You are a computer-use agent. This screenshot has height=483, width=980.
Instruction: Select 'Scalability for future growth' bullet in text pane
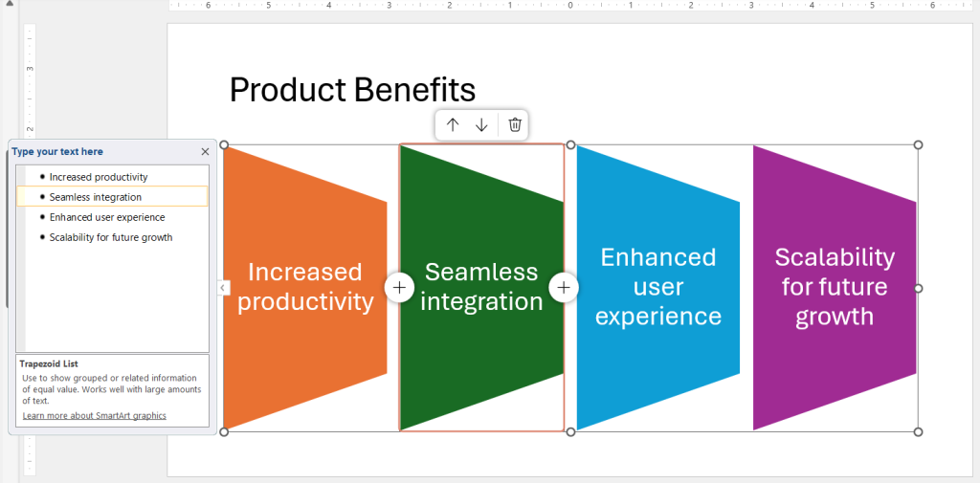click(111, 237)
